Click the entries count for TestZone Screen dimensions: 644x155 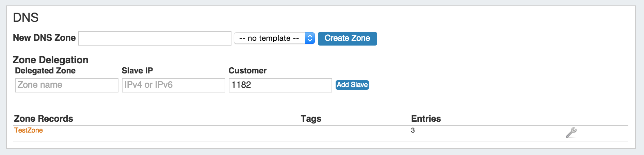413,131
